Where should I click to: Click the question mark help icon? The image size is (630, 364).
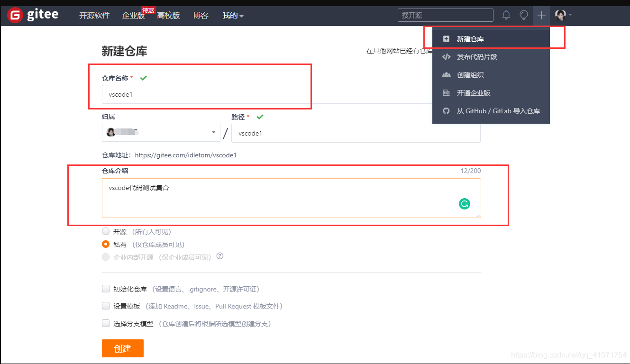point(219,256)
